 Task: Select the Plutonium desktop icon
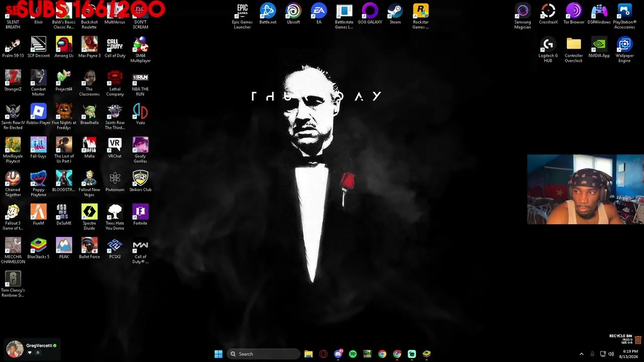coord(115,182)
